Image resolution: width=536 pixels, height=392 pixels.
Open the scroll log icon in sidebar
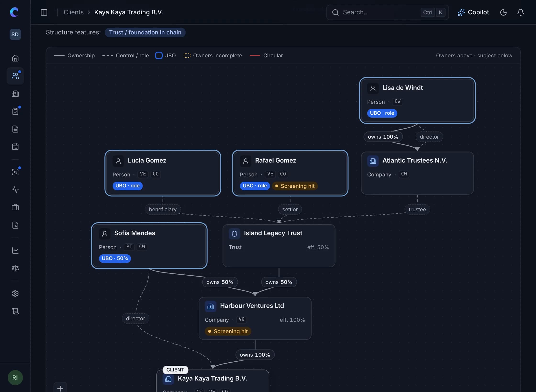point(15,311)
